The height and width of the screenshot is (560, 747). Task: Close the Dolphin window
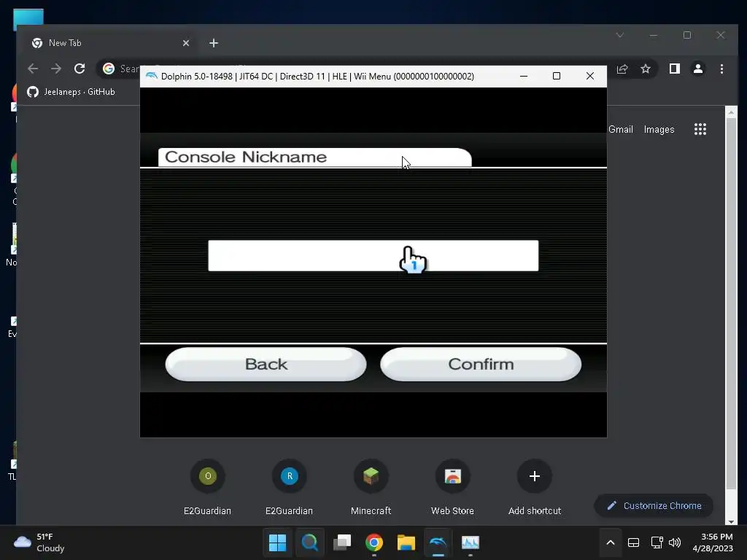point(589,76)
